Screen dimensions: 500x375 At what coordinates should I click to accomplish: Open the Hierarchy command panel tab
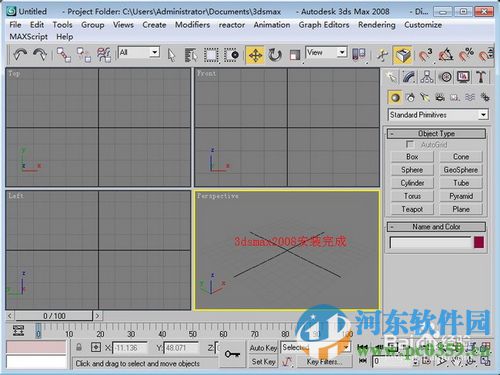(x=427, y=77)
